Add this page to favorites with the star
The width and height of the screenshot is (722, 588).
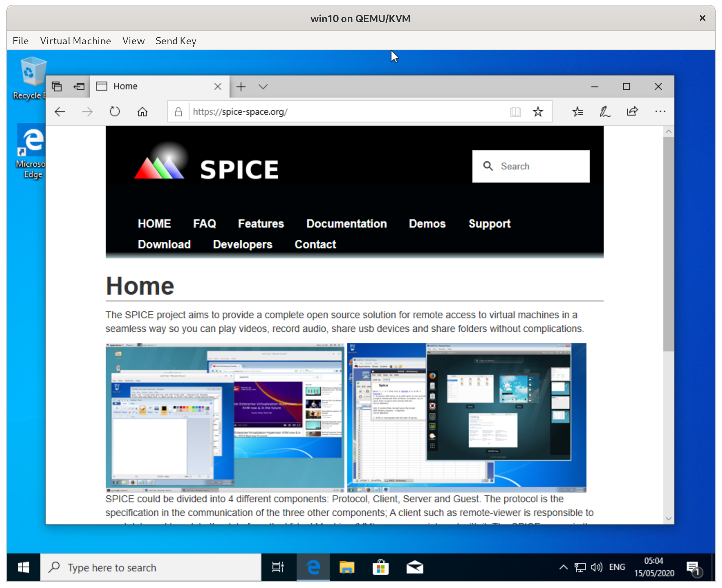coord(538,111)
